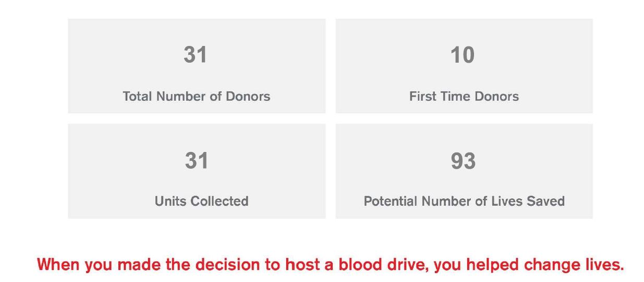The height and width of the screenshot is (282, 644).
Task: Click the number 31 above Units Collected
Action: click(x=197, y=160)
